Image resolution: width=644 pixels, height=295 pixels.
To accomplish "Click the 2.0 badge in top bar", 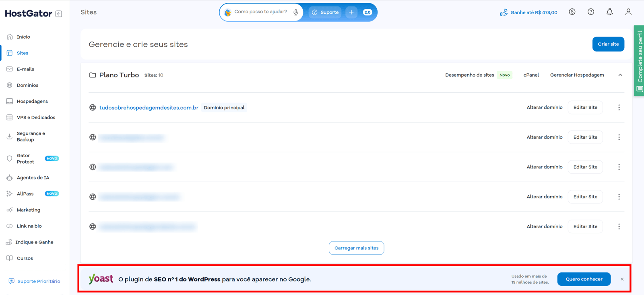I will point(367,12).
